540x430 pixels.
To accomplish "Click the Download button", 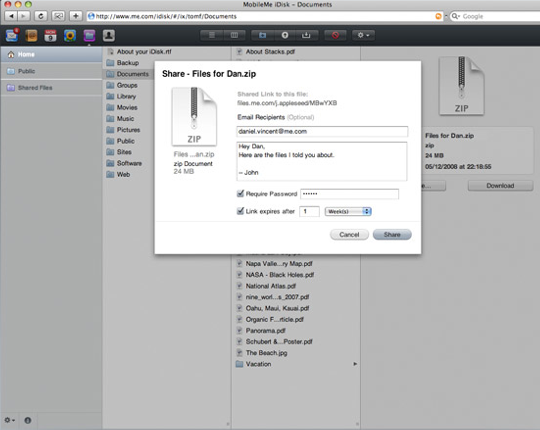I will click(x=500, y=186).
